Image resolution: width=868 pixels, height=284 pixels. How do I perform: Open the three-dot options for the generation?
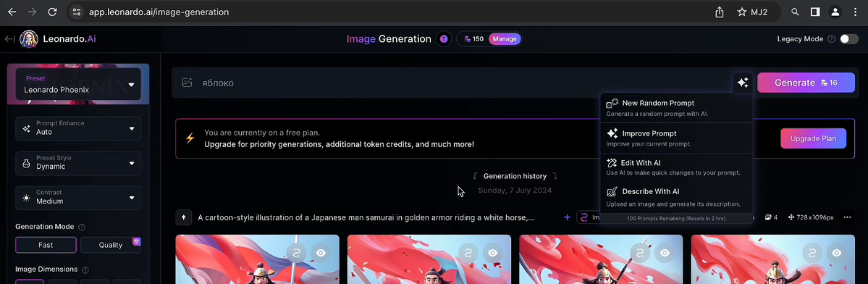847,217
